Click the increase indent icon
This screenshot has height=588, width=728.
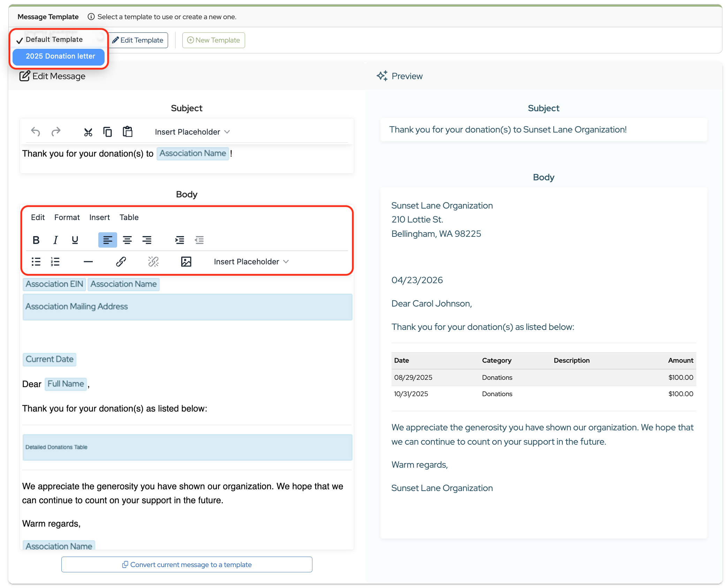pos(180,240)
